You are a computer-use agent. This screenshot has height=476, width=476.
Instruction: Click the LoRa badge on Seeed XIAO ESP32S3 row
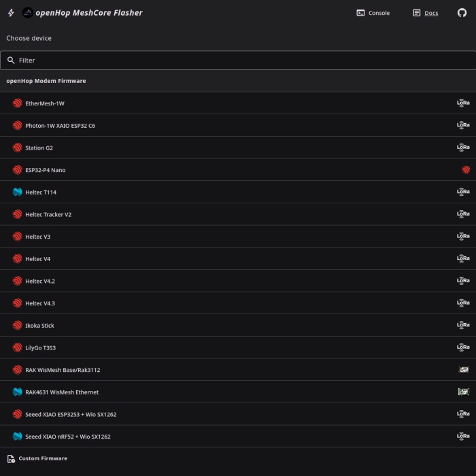pyautogui.click(x=463, y=413)
